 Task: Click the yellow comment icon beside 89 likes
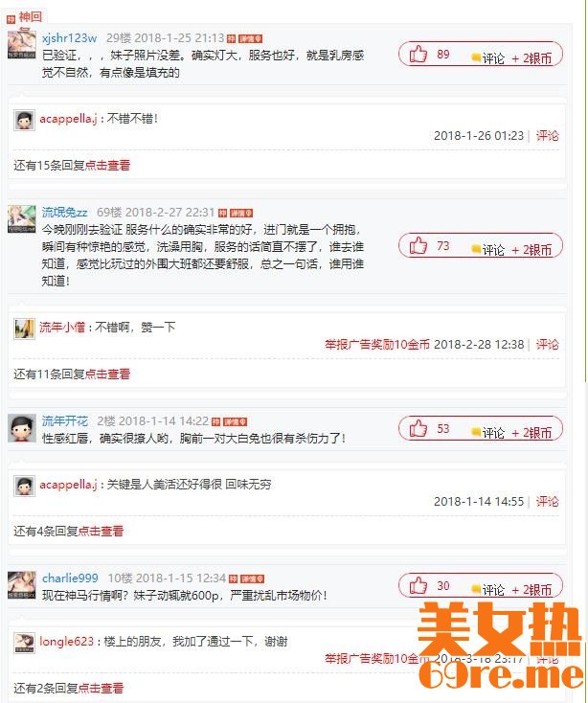[476, 57]
